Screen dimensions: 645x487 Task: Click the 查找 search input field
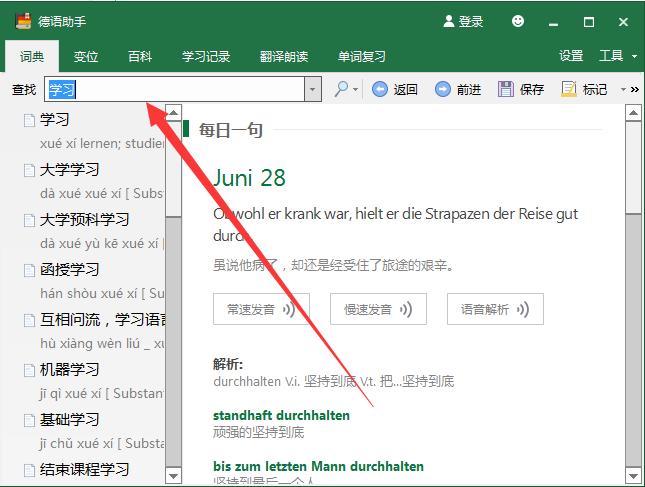(x=175, y=89)
